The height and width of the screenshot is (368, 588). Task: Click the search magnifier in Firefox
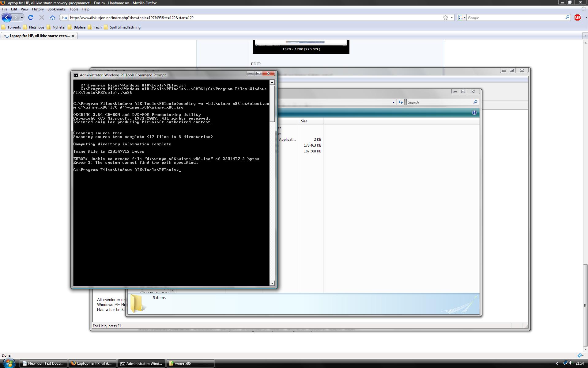point(567,17)
